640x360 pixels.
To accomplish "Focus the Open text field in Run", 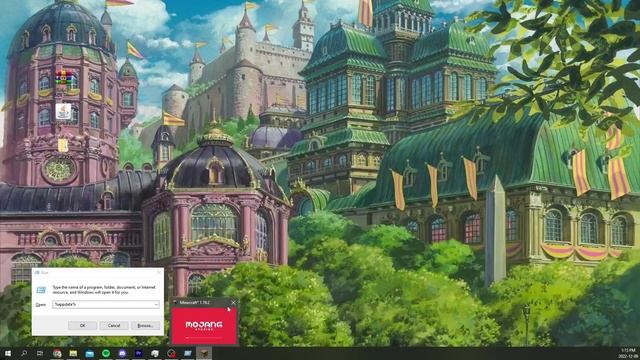I will (x=106, y=304).
